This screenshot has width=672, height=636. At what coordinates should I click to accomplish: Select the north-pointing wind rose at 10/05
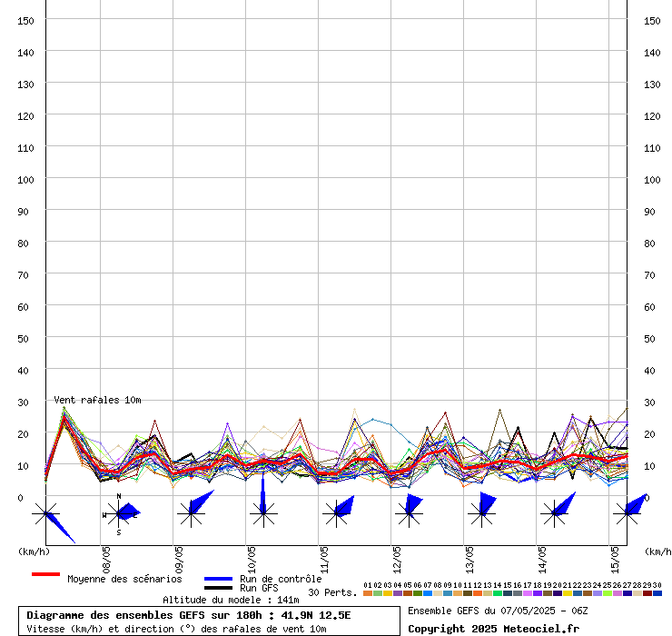pos(263,502)
